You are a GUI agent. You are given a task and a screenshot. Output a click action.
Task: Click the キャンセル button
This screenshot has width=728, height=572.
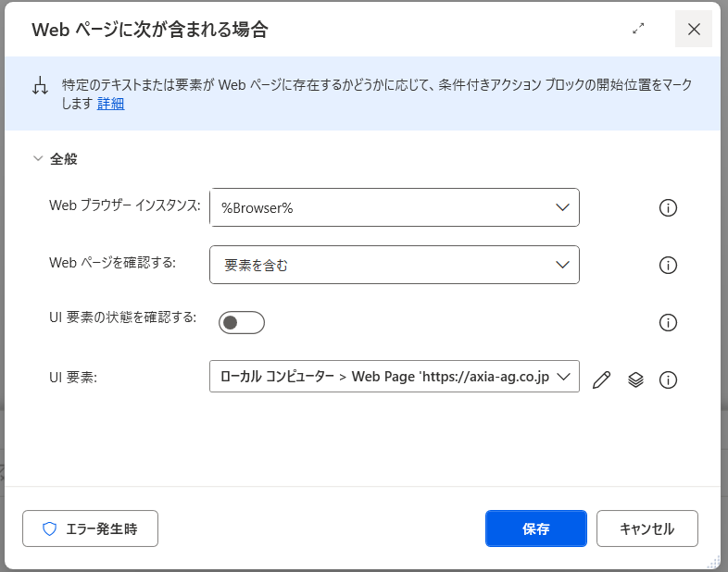pos(646,528)
